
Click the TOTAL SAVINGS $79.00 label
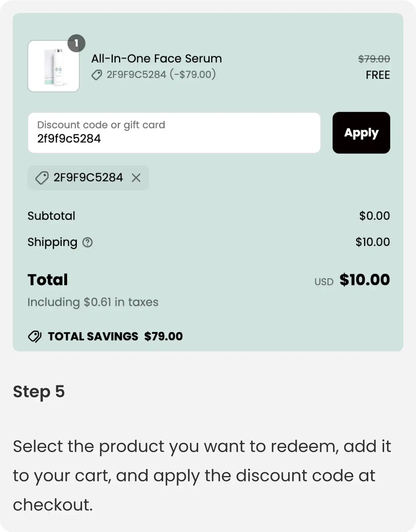[x=115, y=336]
